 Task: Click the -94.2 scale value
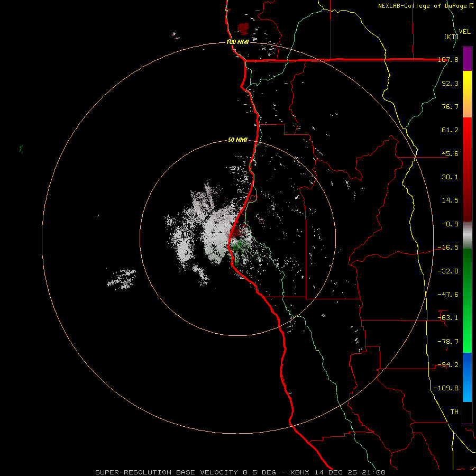pos(448,365)
